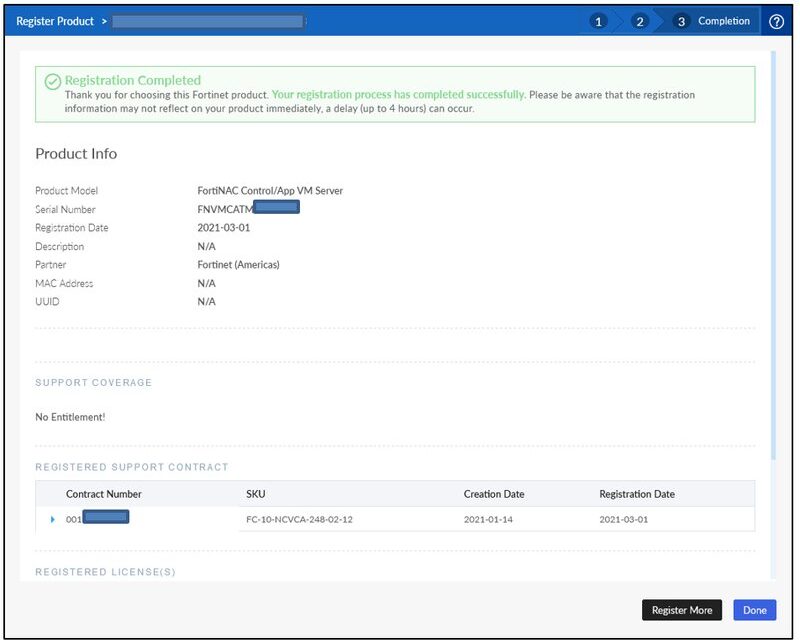This screenshot has width=800, height=640.
Task: Select step 3 Completion
Action: (x=711, y=21)
